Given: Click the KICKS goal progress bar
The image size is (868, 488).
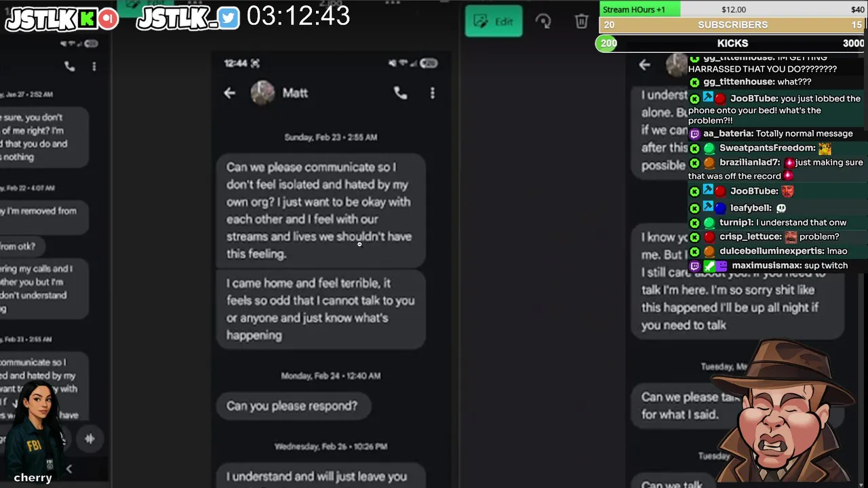Looking at the screenshot, I should pos(732,43).
